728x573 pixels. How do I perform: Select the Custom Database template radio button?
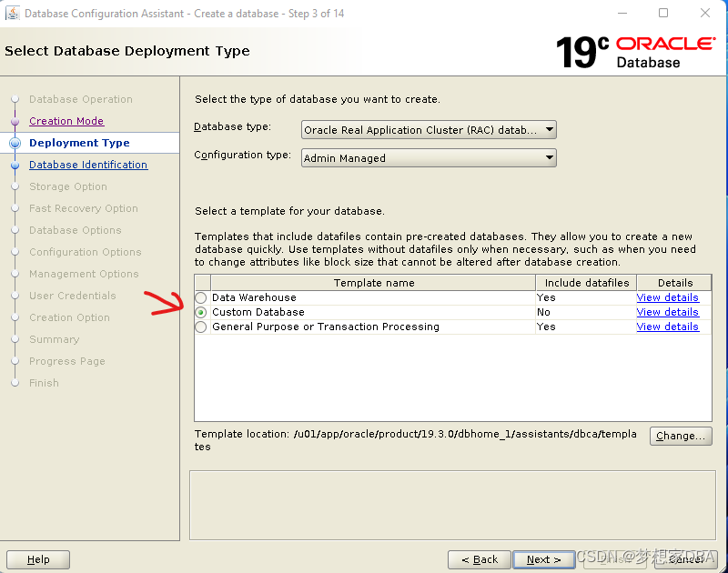(x=200, y=312)
